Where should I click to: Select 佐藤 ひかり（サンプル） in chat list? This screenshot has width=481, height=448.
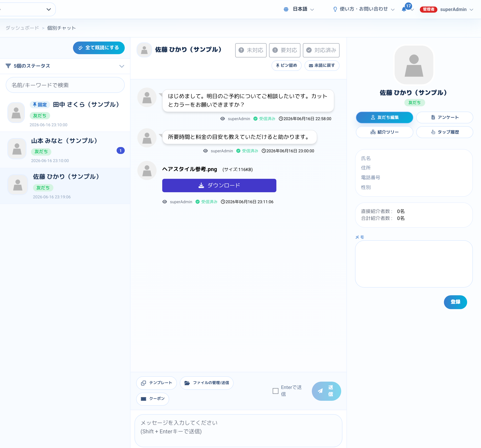pos(65,186)
